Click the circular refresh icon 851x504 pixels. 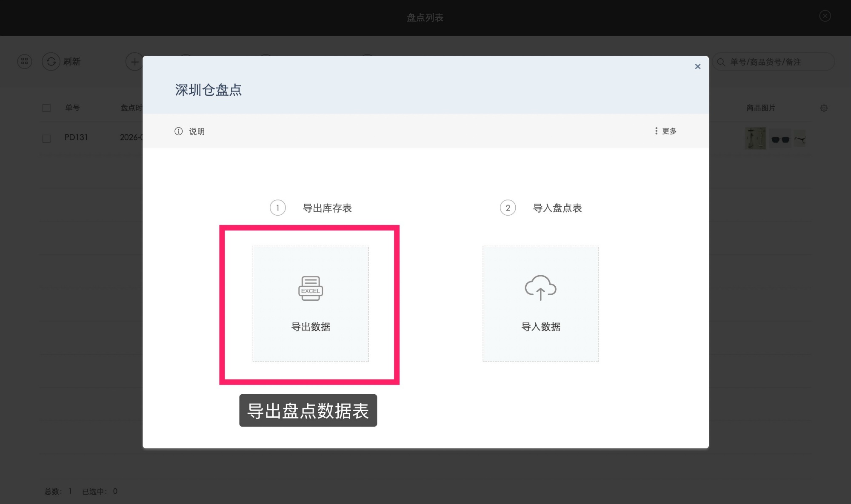51,61
